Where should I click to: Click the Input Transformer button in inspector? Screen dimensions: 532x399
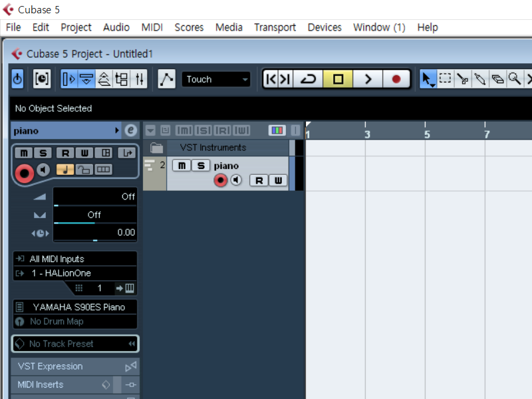(x=127, y=153)
